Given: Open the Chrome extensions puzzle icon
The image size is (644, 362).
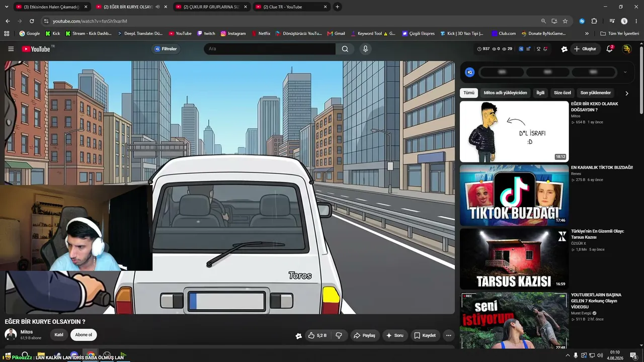Looking at the screenshot, I should (x=594, y=21).
